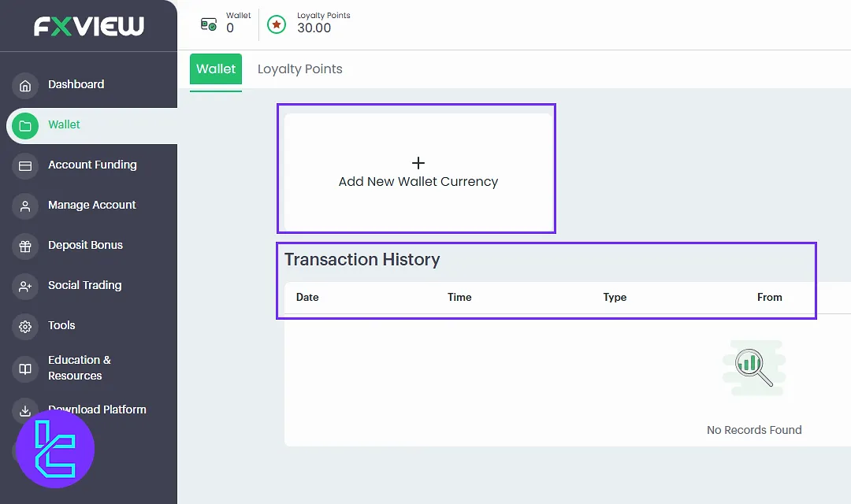The image size is (851, 504).
Task: Click the Loyalty Points value 30.00
Action: point(314,28)
